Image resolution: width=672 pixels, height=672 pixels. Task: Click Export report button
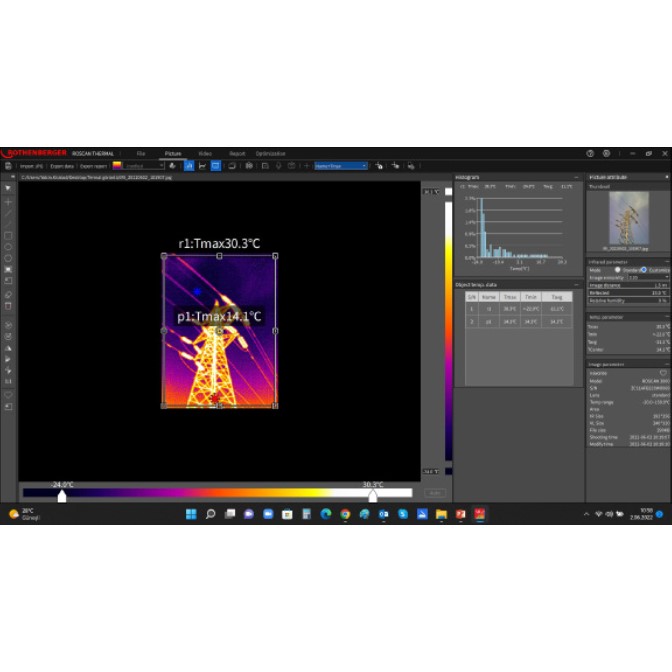(93, 166)
